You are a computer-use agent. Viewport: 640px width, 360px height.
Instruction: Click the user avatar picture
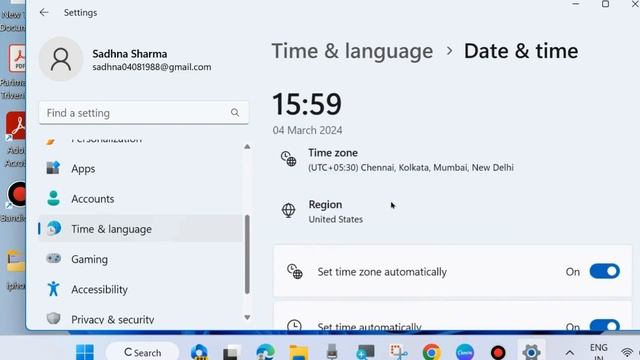point(61,60)
